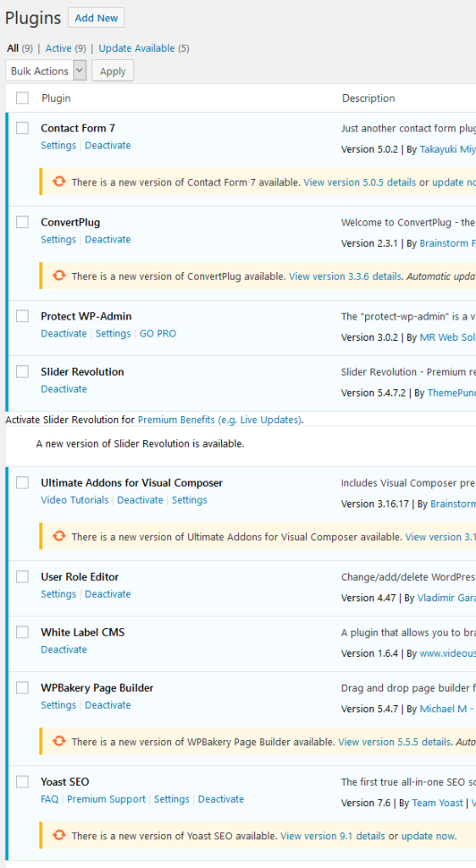Image resolution: width=476 pixels, height=868 pixels.
Task: Deactivate Ultimate Addons for Visual Composer
Action: (141, 500)
